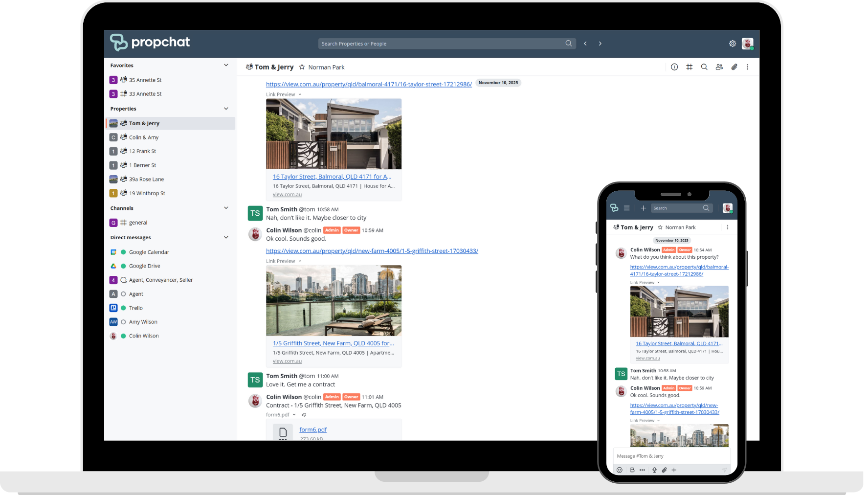Open the form6.pdf file link
868x495 pixels.
[313, 429]
